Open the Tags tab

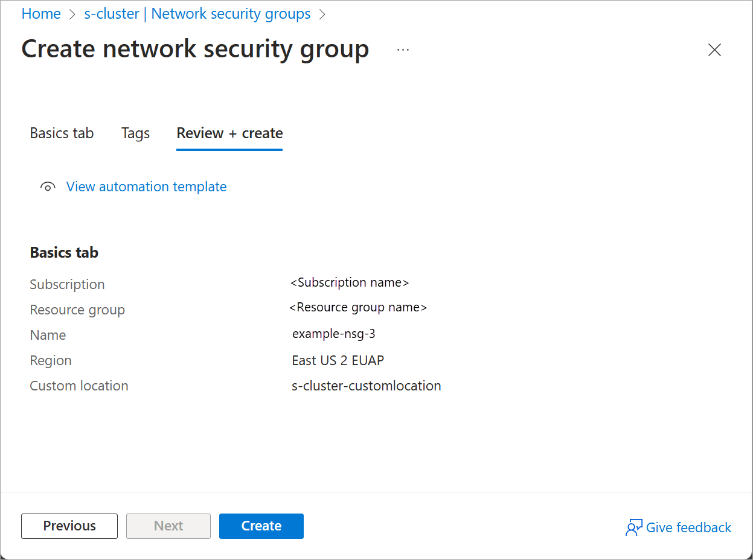135,133
